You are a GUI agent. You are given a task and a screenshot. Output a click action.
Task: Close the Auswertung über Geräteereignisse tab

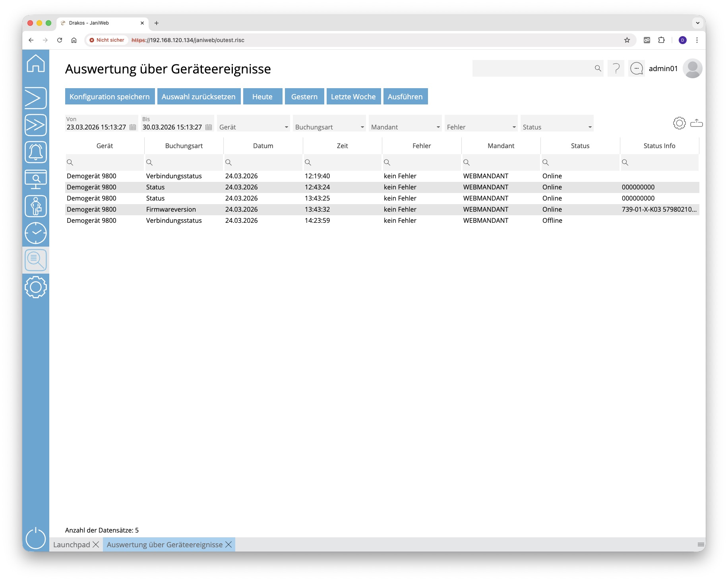pyautogui.click(x=228, y=544)
